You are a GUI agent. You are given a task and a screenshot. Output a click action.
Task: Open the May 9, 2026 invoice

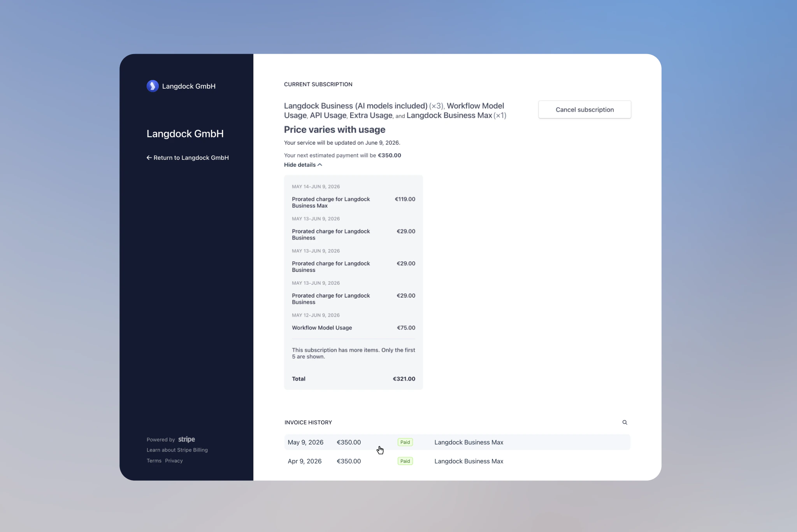pyautogui.click(x=457, y=442)
